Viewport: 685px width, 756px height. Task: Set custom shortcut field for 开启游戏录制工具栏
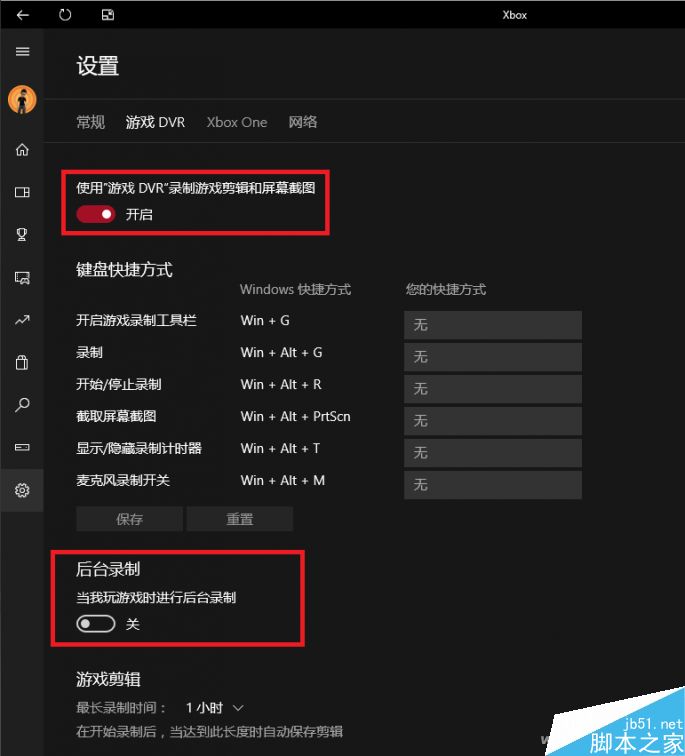pyautogui.click(x=493, y=325)
